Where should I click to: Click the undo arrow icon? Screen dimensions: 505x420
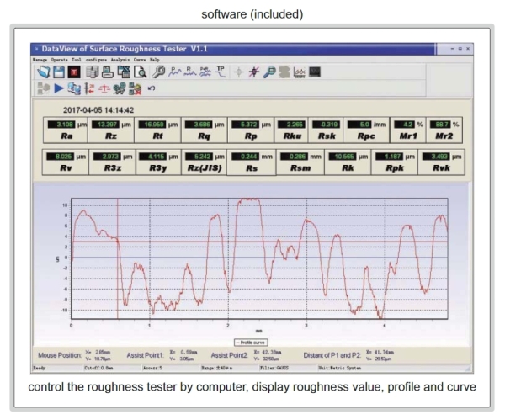pos(151,88)
